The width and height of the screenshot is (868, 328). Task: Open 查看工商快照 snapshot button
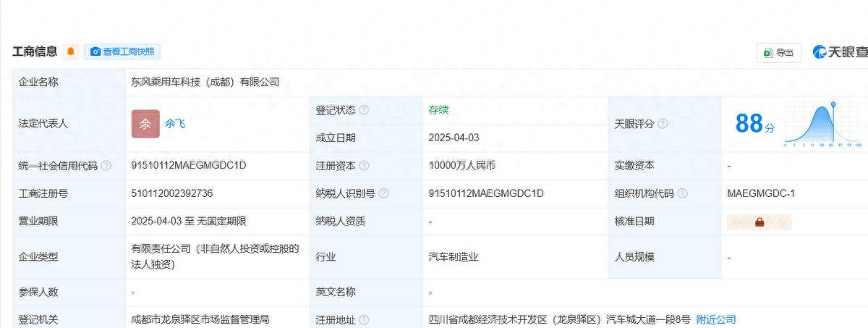(x=122, y=51)
